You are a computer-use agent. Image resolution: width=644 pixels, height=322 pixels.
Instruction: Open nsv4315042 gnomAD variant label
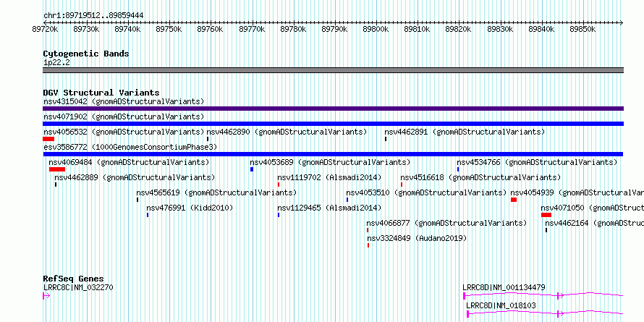[124, 101]
